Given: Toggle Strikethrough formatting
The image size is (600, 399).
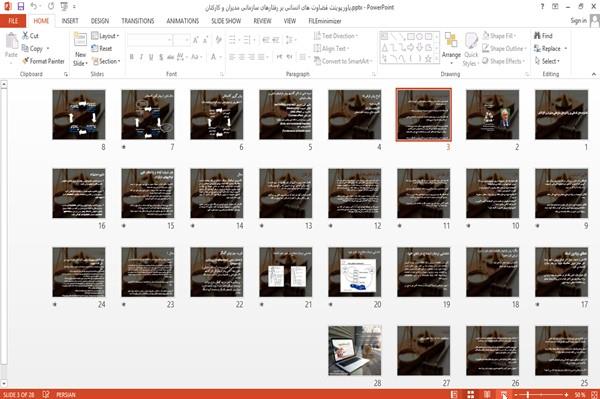Looking at the screenshot, I should coord(171,57).
